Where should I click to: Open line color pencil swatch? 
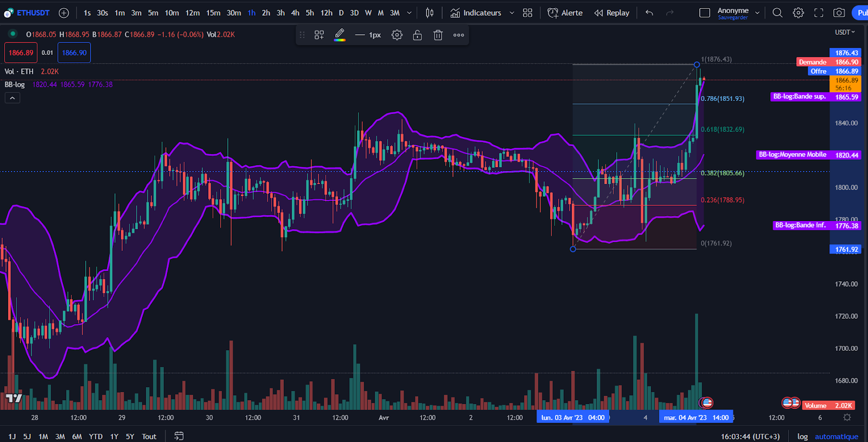pyautogui.click(x=340, y=35)
